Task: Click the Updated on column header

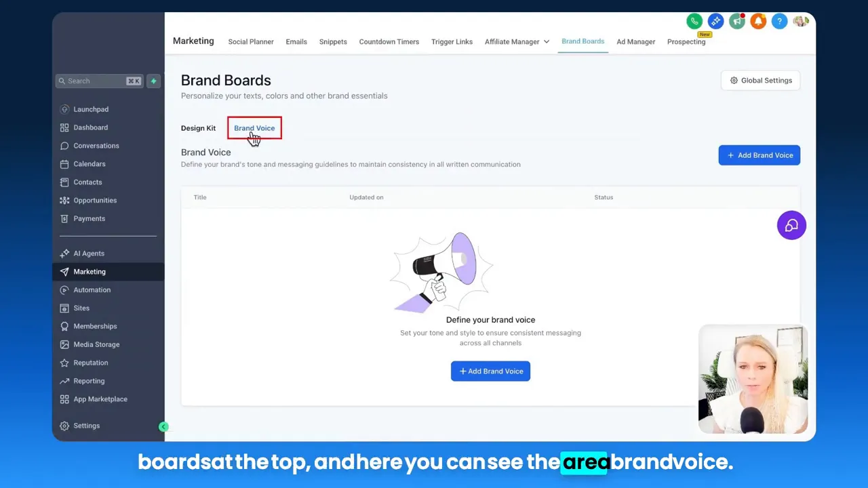Action: (x=366, y=197)
